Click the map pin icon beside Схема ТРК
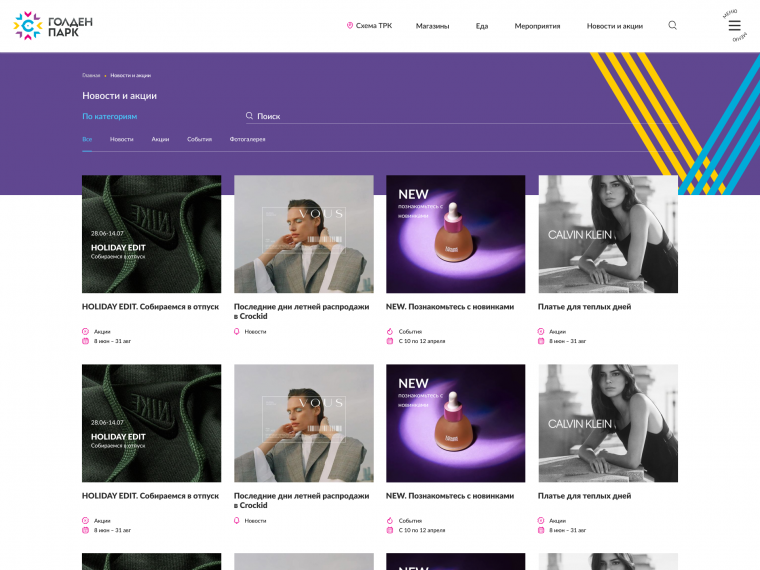The image size is (760, 570). click(x=349, y=26)
